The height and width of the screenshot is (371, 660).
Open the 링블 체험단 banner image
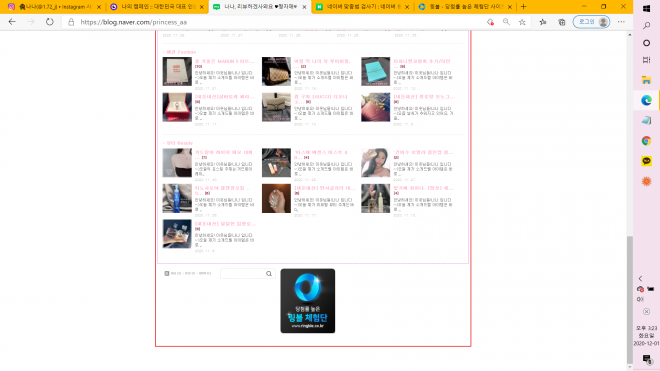[x=308, y=301]
